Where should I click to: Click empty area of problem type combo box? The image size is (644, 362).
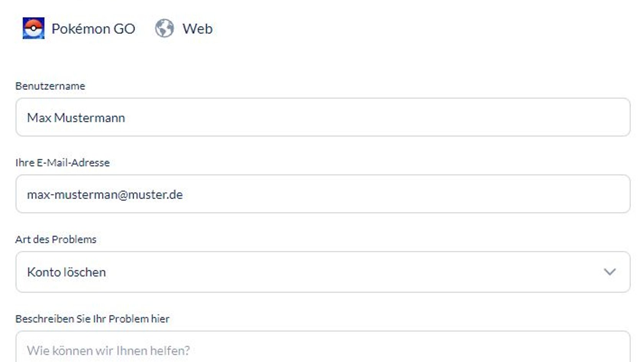click(x=345, y=272)
